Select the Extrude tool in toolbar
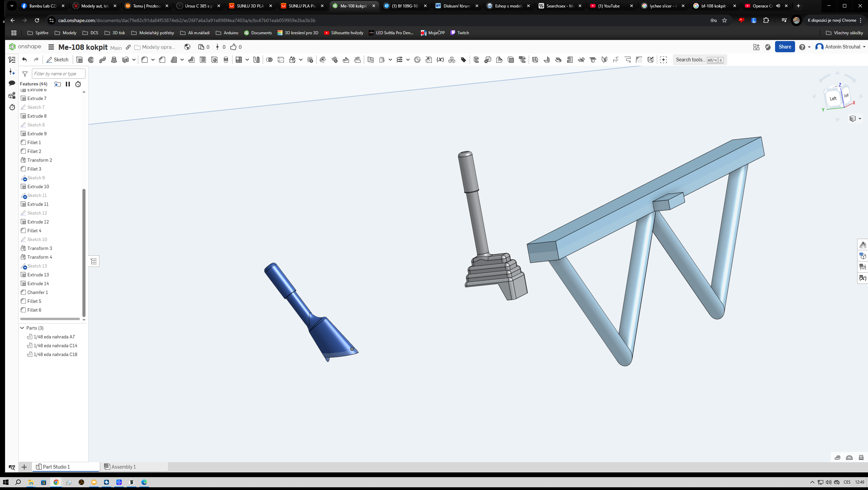The width and height of the screenshot is (868, 490). [79, 60]
